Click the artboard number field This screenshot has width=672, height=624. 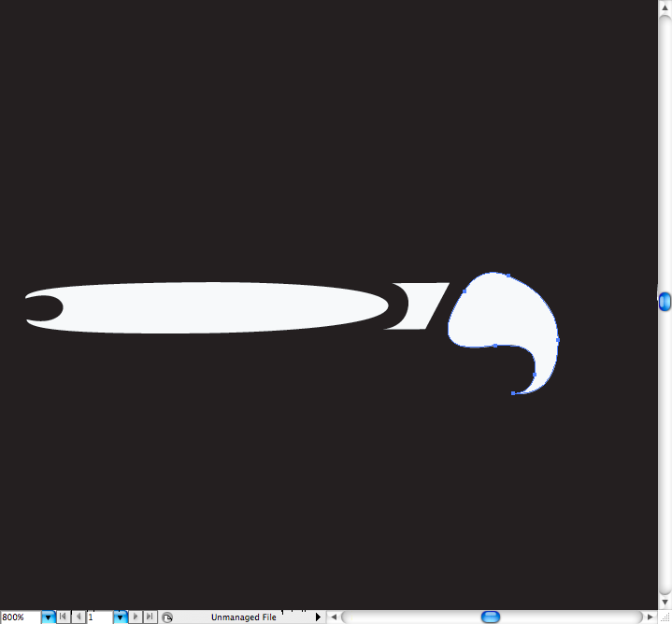pyautogui.click(x=100, y=617)
